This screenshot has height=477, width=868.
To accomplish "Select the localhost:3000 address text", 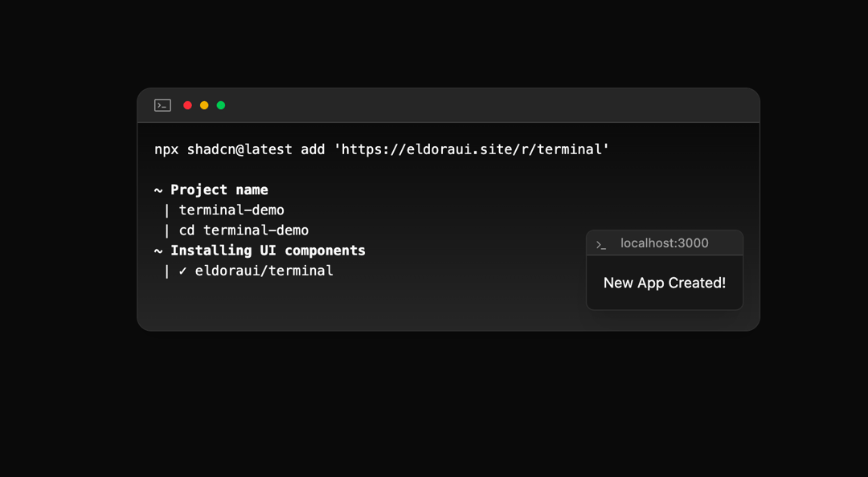I will click(665, 243).
